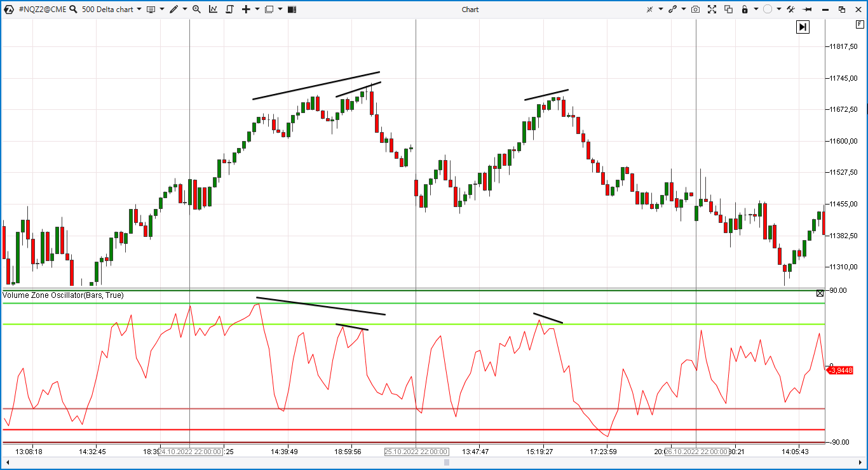Toggle the chart lock padlock
Screen dimensions: 868x470
point(744,10)
